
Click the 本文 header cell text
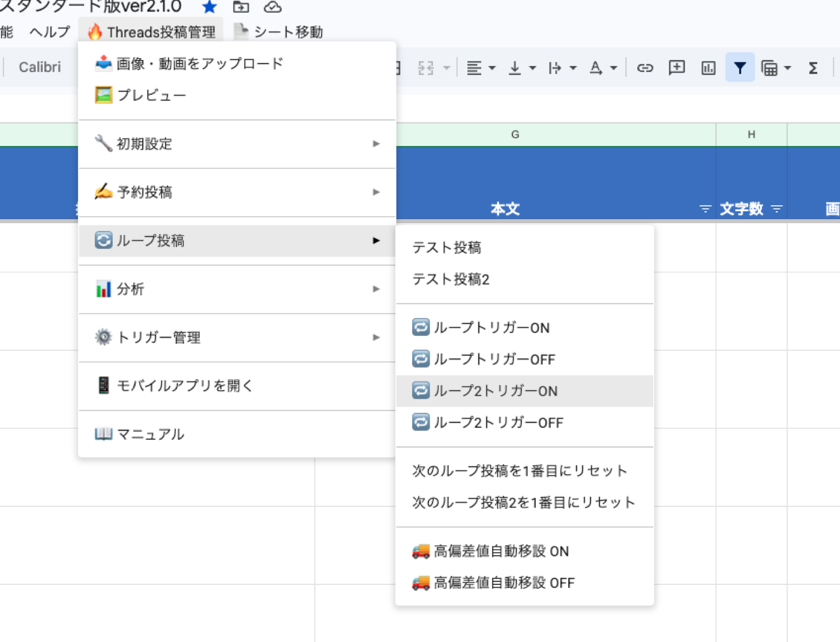point(505,209)
